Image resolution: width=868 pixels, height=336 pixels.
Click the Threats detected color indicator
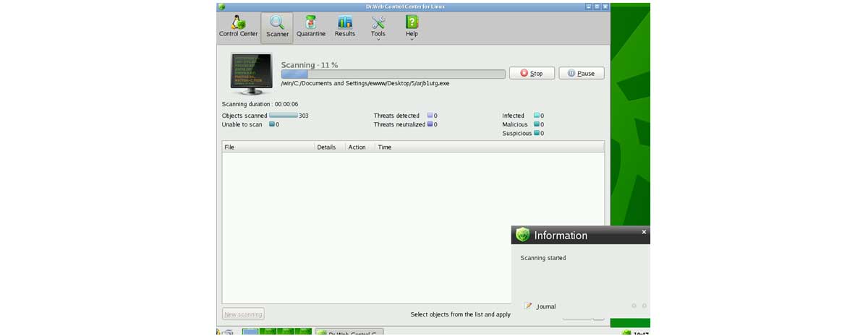430,116
